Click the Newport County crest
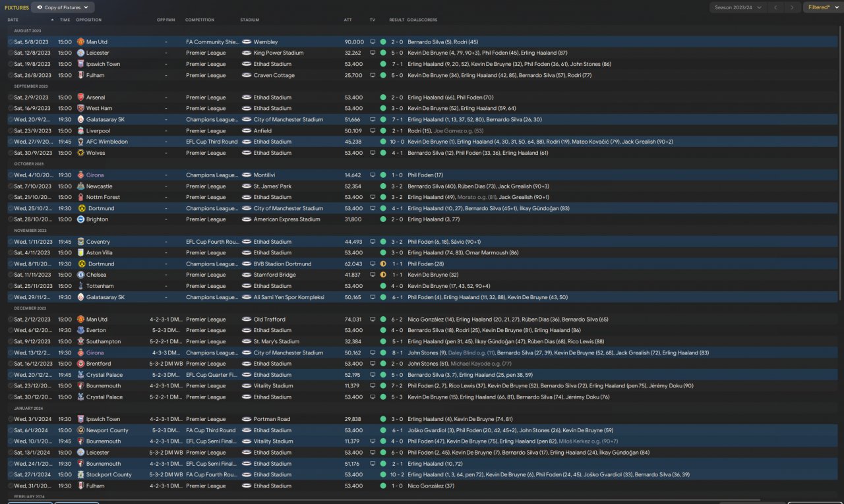 [80, 430]
